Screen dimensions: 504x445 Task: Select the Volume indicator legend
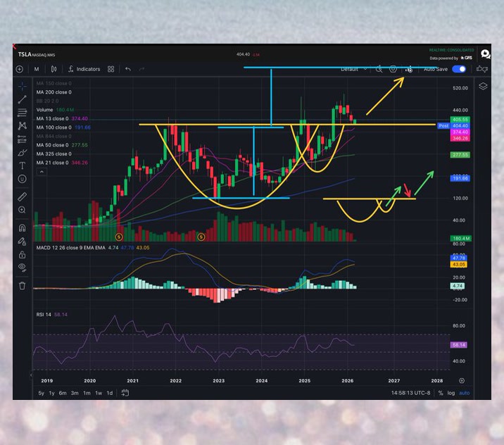click(55, 110)
